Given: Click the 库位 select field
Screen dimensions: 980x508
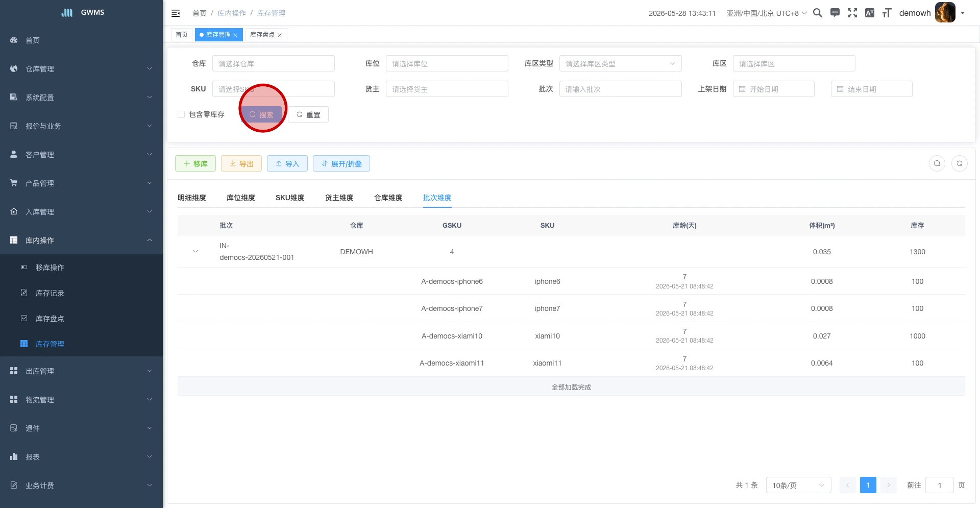Looking at the screenshot, I should 447,63.
